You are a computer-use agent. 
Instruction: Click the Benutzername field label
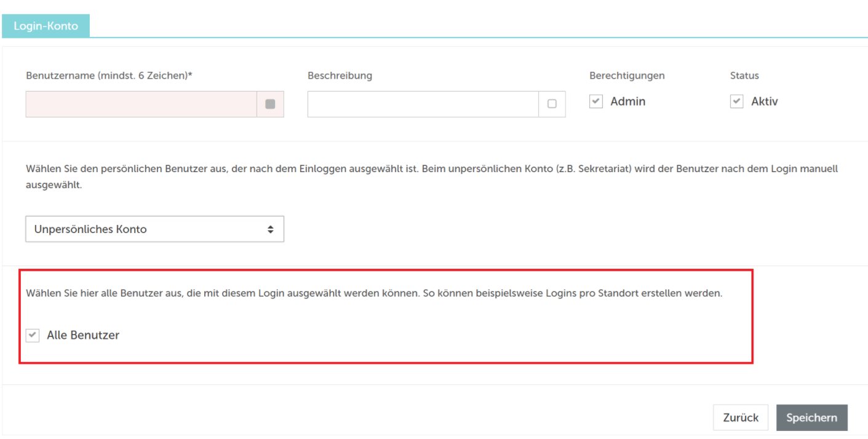(x=109, y=76)
